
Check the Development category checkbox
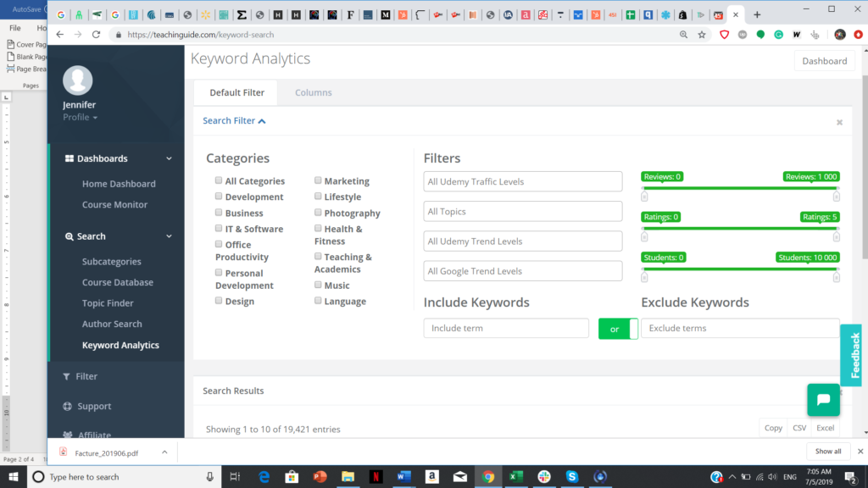click(219, 196)
